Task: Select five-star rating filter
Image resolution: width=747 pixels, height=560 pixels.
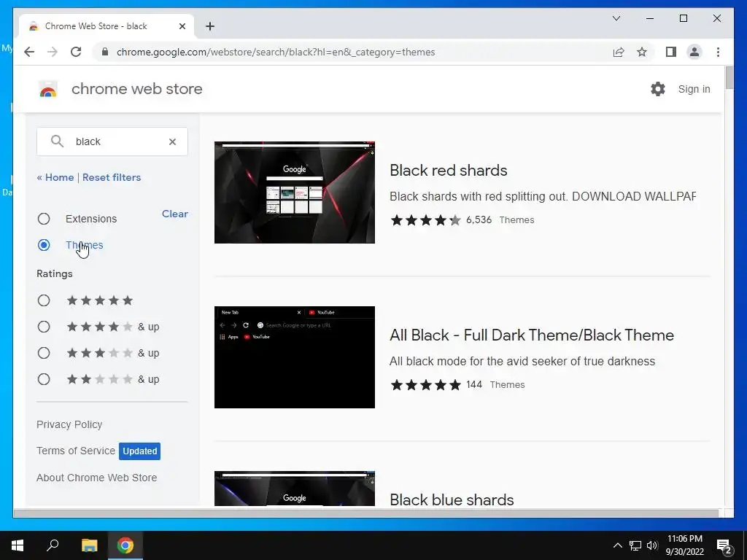Action: point(44,300)
